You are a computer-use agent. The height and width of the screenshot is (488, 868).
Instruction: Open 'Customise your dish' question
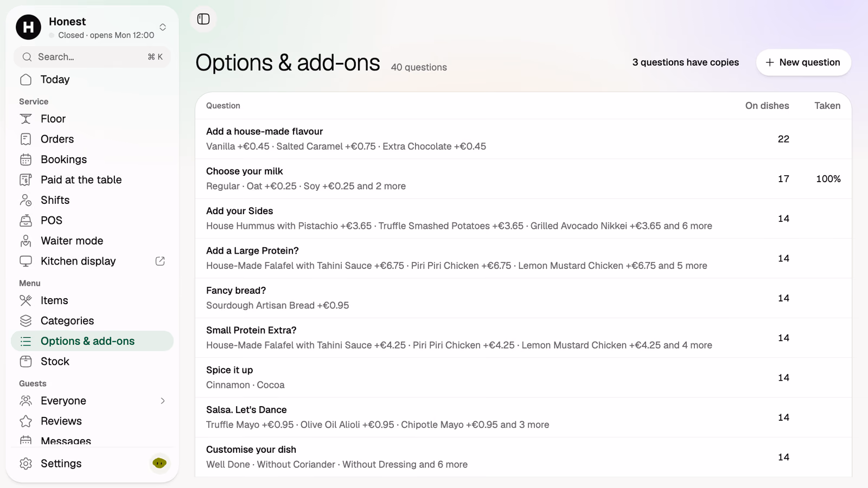click(524, 457)
